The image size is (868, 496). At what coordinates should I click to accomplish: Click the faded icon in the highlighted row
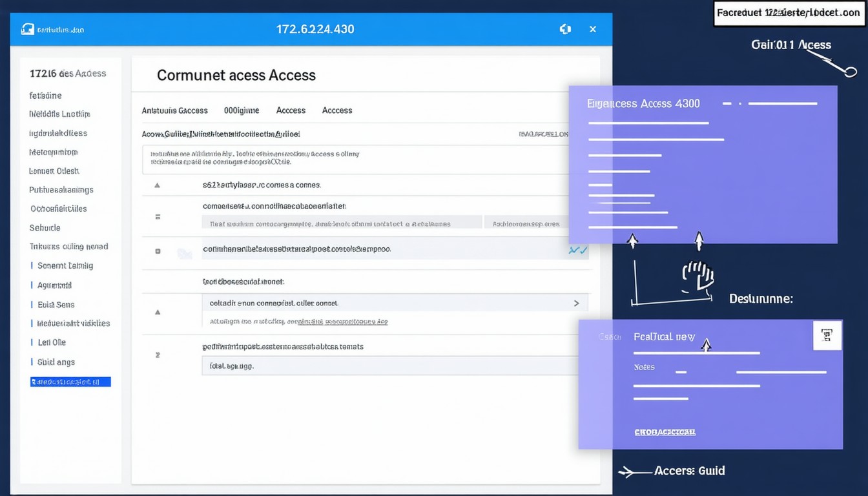185,254
